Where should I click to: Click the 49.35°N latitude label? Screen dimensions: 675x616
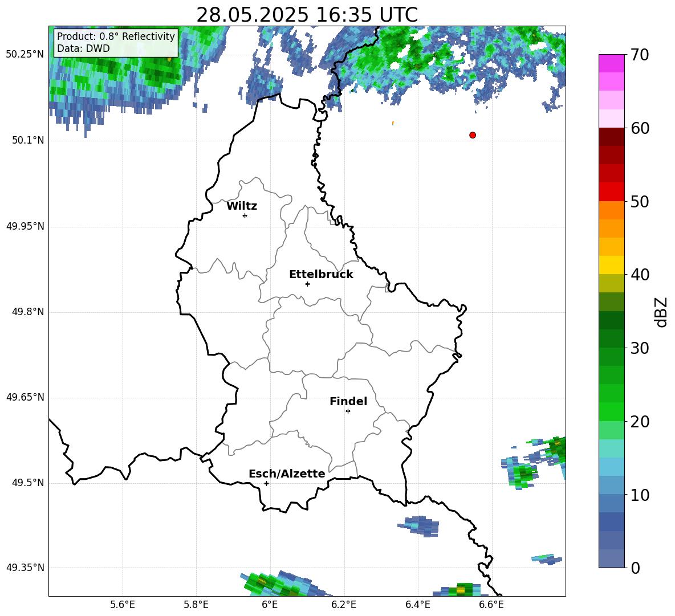tap(25, 568)
